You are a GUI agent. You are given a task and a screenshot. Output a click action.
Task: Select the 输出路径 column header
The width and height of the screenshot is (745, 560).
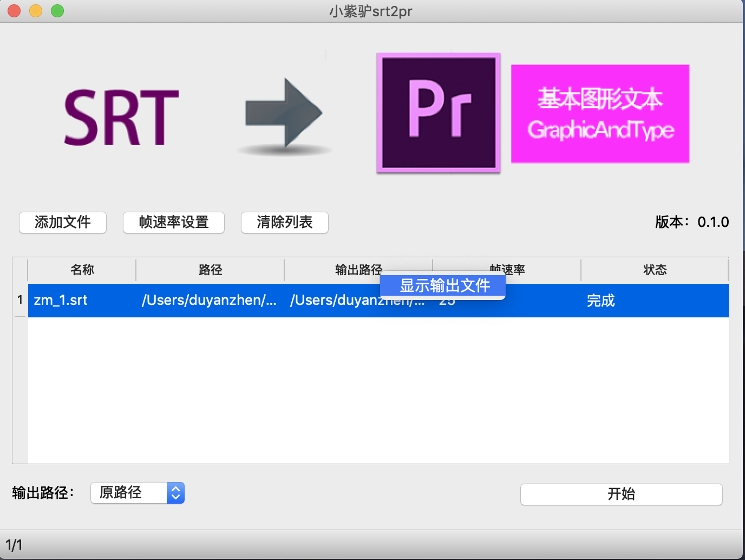point(358,269)
